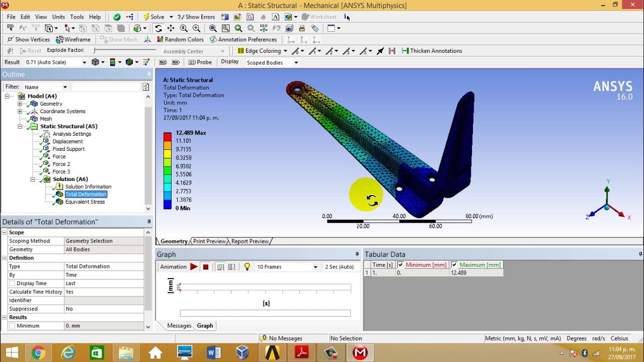Click the Result Sets animation icon
This screenshot has width=644, height=362.
pos(231,267)
